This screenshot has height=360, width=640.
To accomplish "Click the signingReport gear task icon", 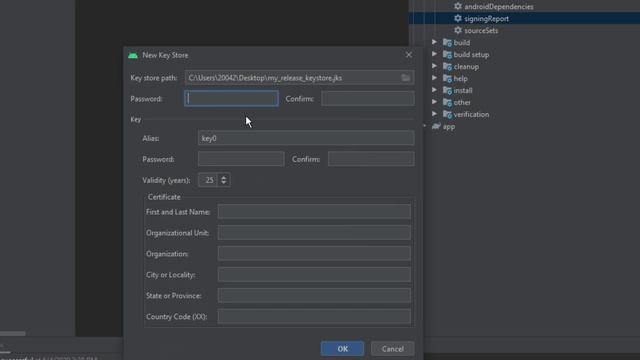I will 458,18.
